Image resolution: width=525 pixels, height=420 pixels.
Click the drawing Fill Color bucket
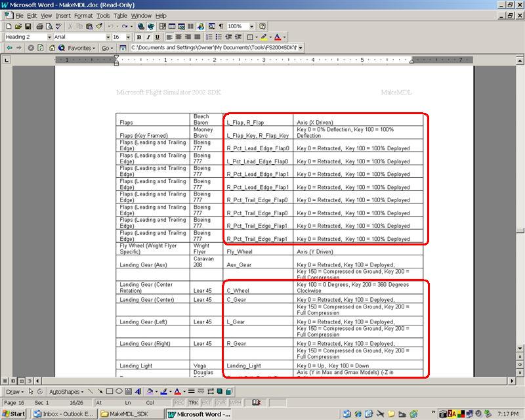(x=150, y=391)
